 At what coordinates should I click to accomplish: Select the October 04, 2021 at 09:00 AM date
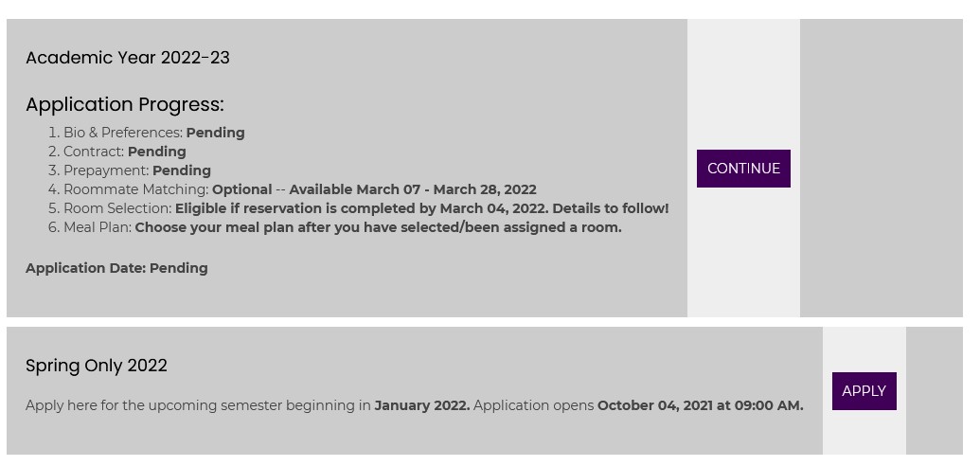tap(700, 405)
